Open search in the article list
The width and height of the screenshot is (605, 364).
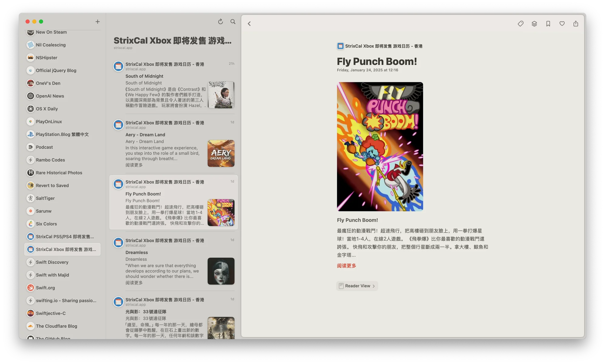[233, 21]
